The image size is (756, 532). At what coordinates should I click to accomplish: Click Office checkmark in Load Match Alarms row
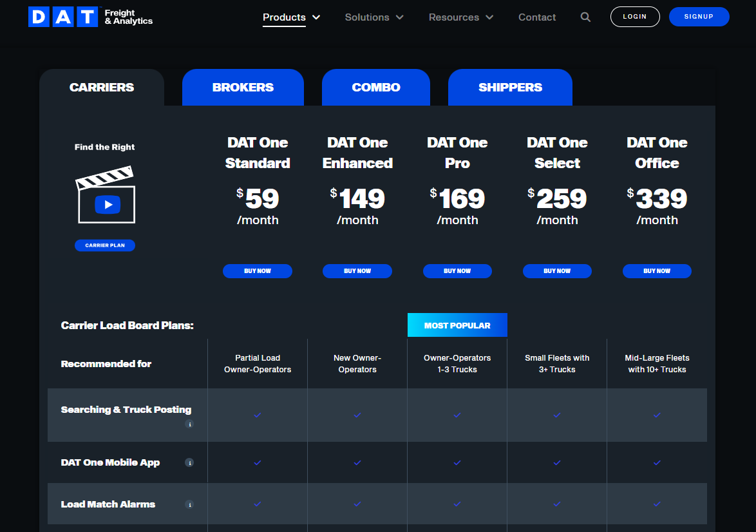pos(657,504)
